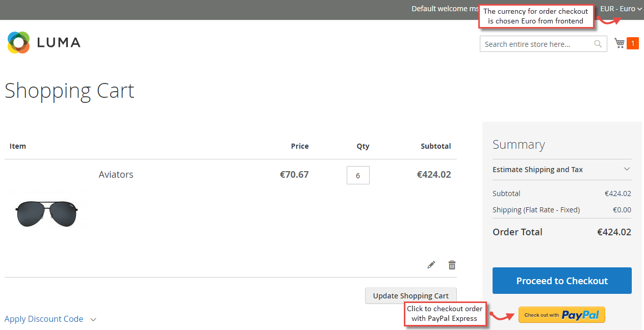Click the cart item count badge
644x330 pixels.
[x=633, y=44]
